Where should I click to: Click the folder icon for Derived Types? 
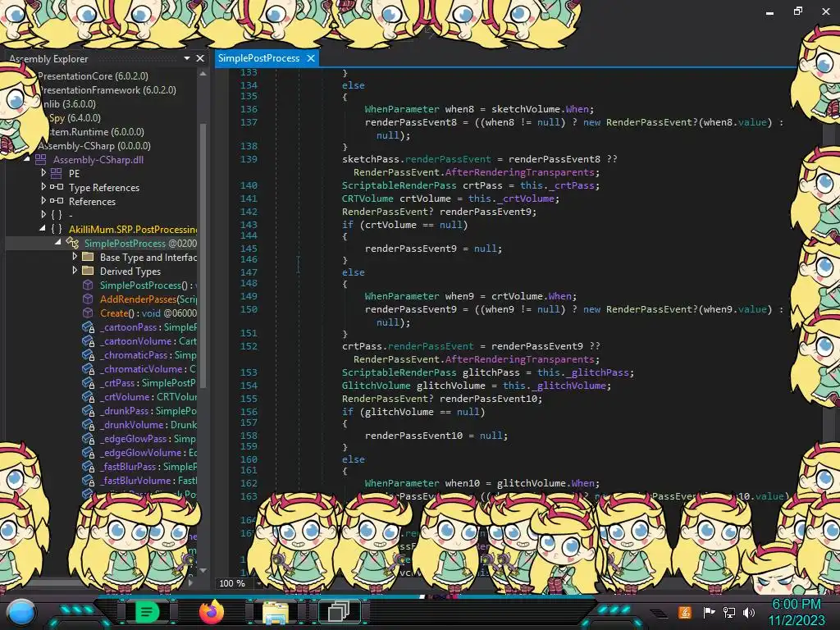tap(88, 271)
